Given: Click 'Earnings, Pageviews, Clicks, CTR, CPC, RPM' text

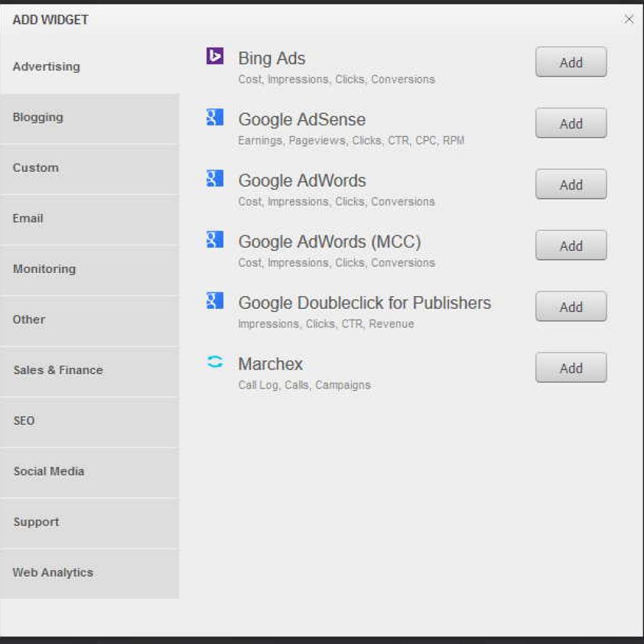Looking at the screenshot, I should coord(351,140).
